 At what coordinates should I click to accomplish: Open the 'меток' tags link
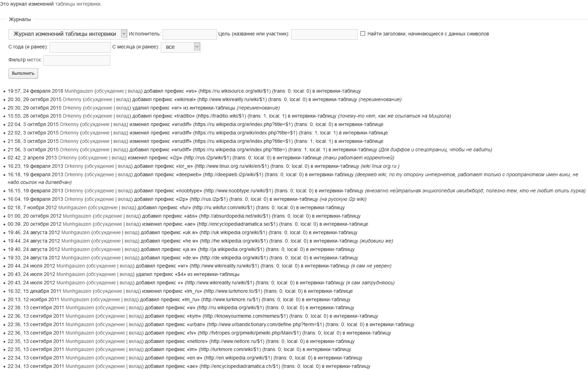34,60
